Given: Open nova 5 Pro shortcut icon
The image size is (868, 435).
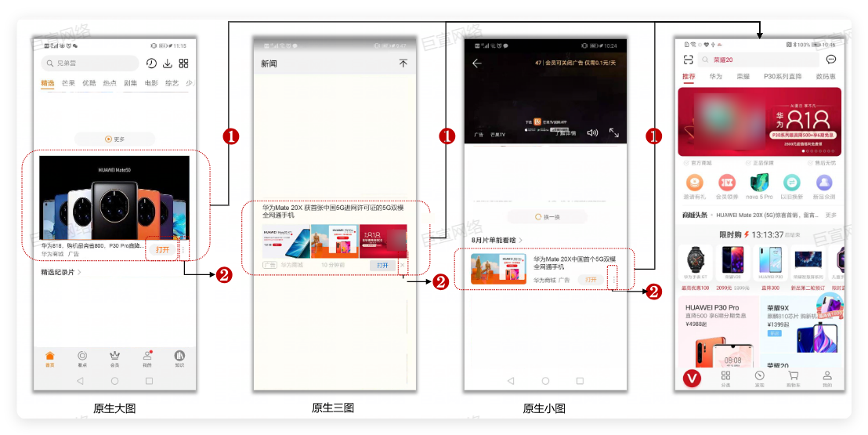Looking at the screenshot, I should point(760,187).
